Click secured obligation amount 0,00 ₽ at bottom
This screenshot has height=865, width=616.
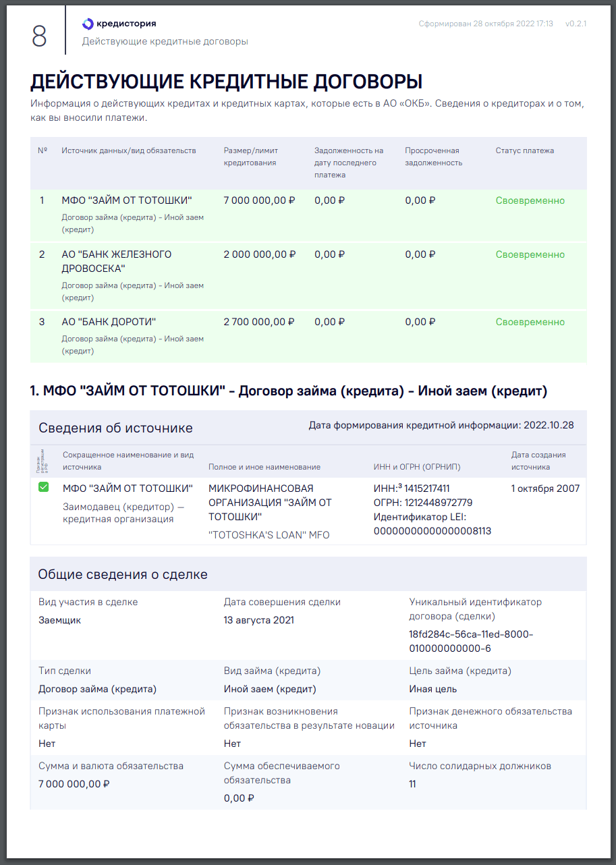pos(239,798)
